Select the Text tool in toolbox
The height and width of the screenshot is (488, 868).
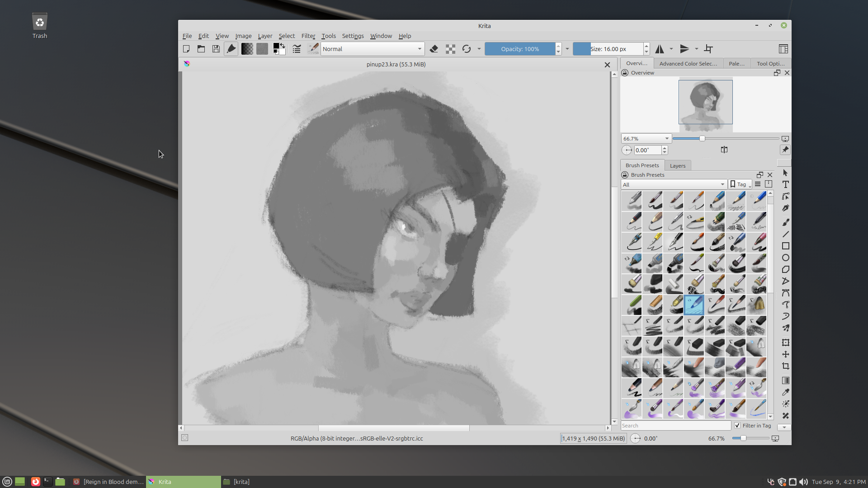pos(786,184)
